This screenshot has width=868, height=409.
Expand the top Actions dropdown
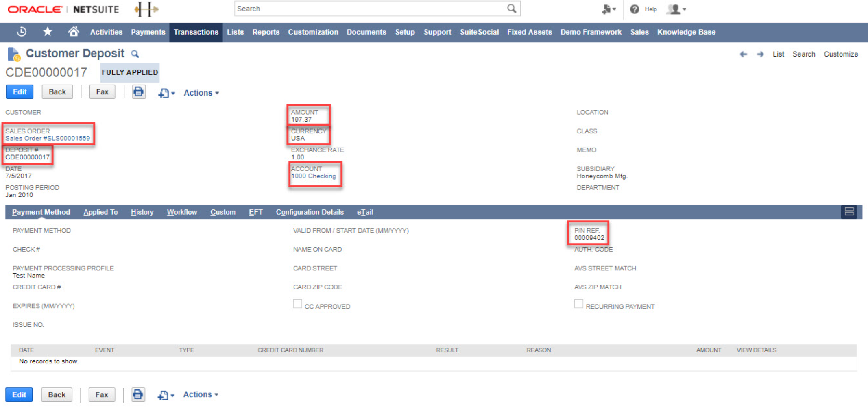(201, 93)
